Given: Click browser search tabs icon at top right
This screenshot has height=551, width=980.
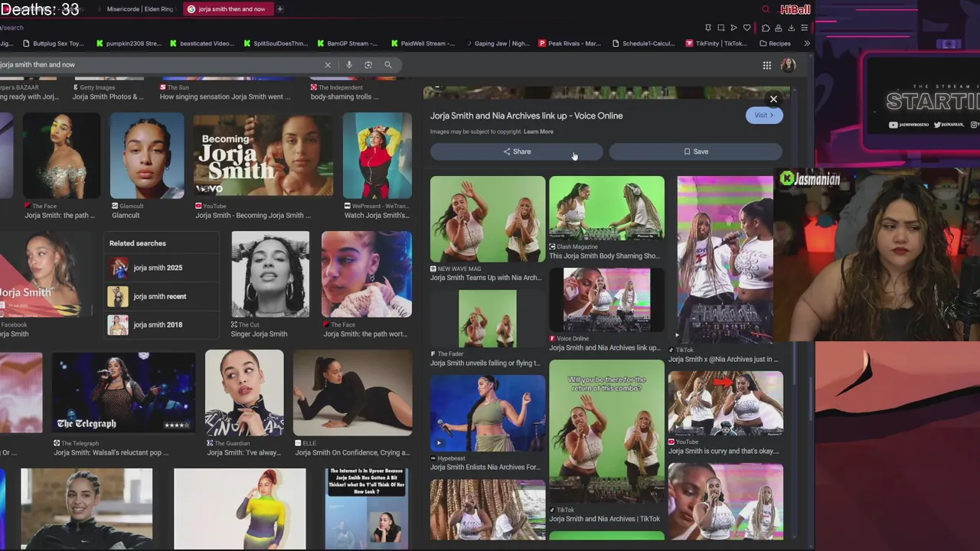Looking at the screenshot, I should point(766,9).
